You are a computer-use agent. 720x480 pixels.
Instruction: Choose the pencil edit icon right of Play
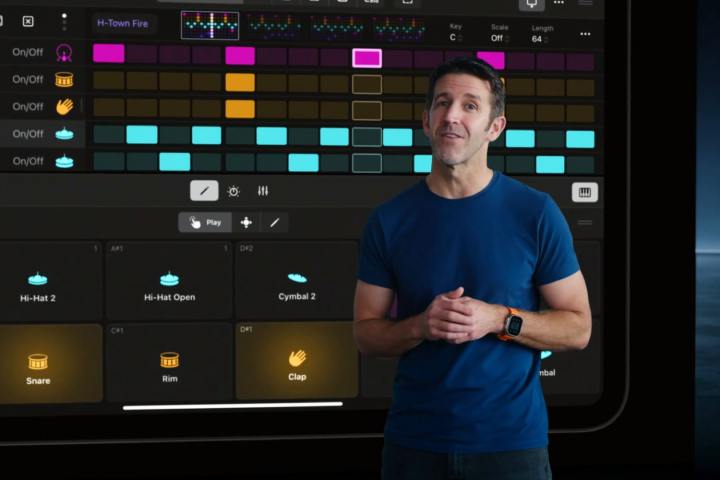274,222
